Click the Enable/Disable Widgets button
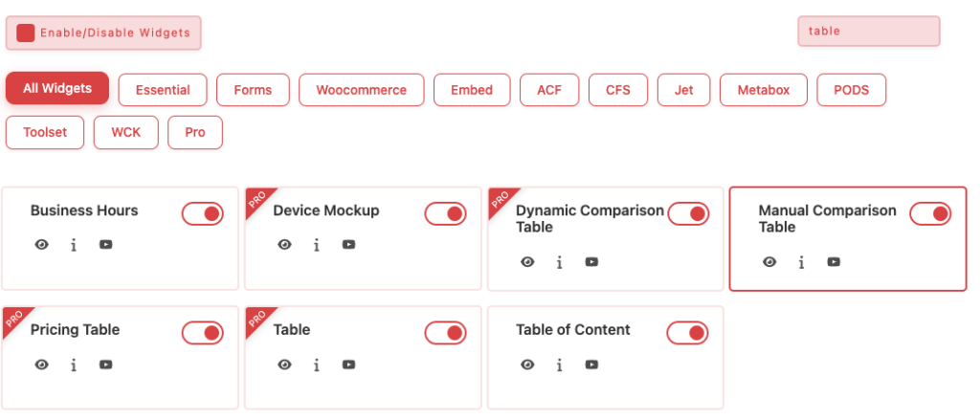 coord(103,33)
